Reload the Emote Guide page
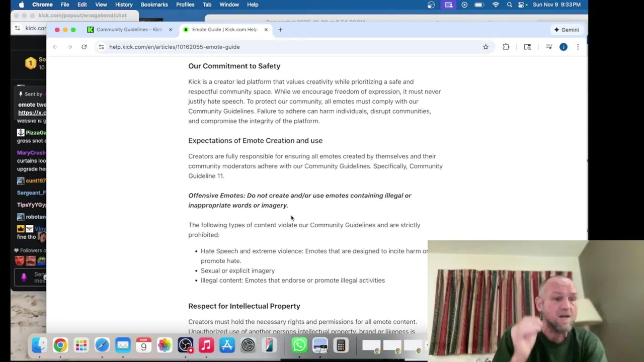 tap(84, 47)
